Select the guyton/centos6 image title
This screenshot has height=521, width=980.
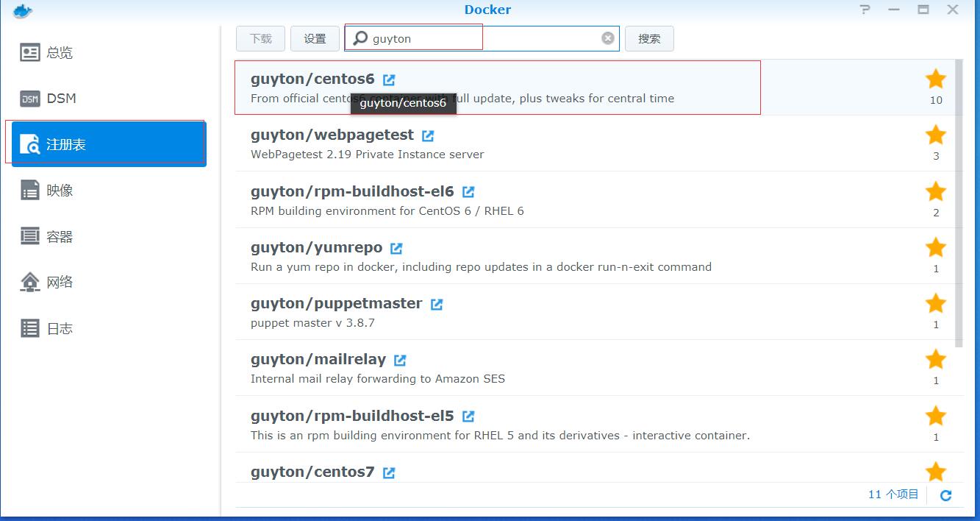pyautogui.click(x=312, y=79)
